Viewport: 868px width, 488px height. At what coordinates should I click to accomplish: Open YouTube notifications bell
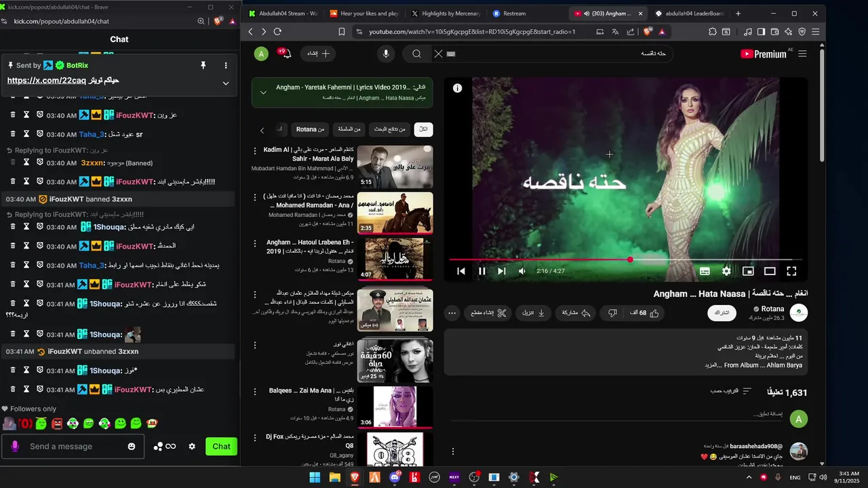pyautogui.click(x=285, y=54)
